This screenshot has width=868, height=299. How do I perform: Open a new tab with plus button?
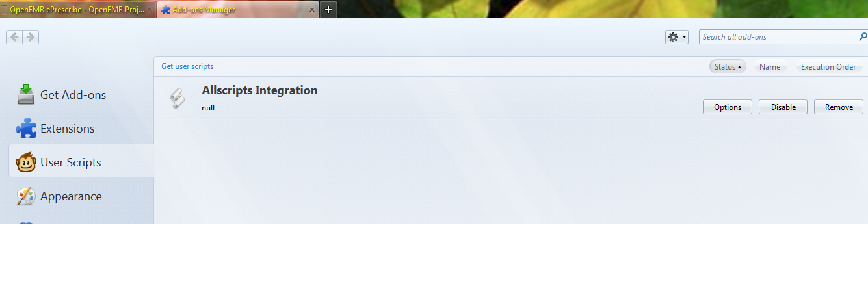pyautogui.click(x=328, y=10)
